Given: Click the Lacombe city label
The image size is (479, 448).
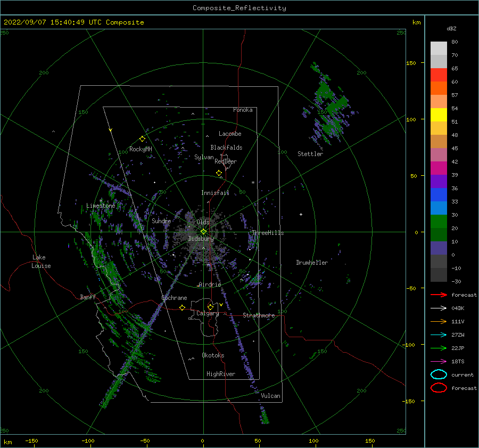Looking at the screenshot, I should [230, 134].
